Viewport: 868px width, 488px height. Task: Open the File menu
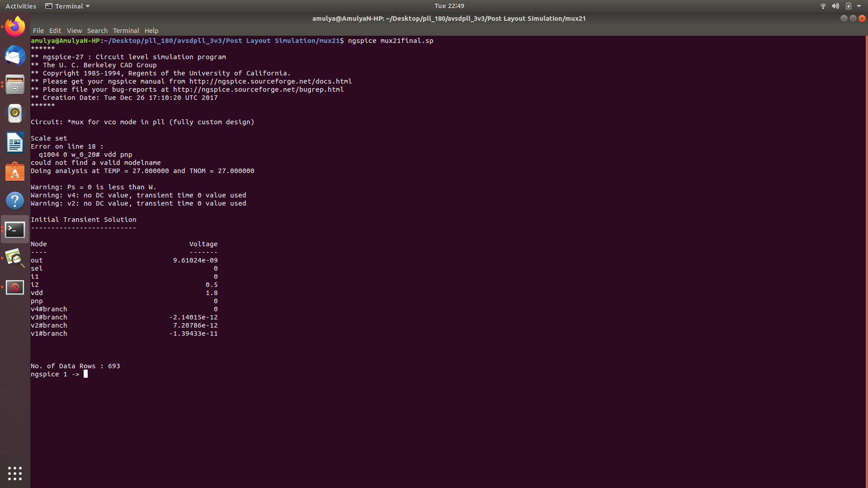click(x=38, y=30)
